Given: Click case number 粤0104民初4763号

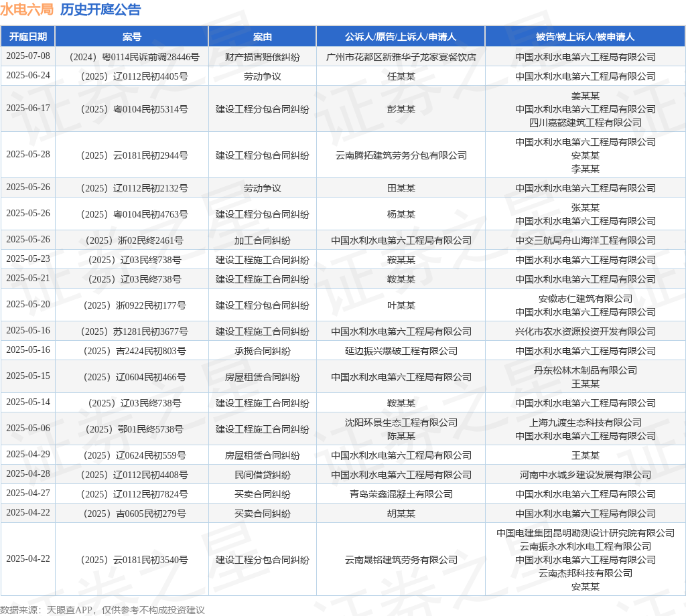Looking at the screenshot, I should point(134,214).
